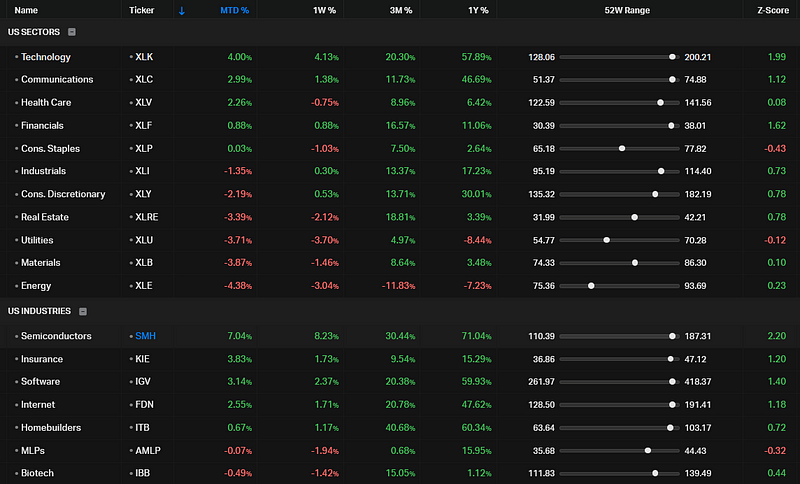Click the Energy 52W range slider dot
This screenshot has width=800, height=484.
tap(591, 286)
